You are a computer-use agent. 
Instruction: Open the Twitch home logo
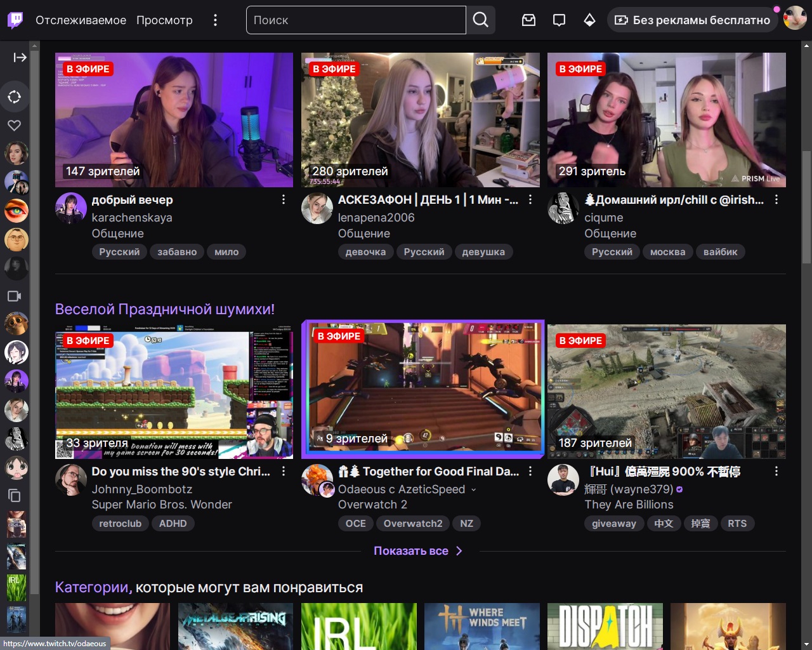(15, 20)
